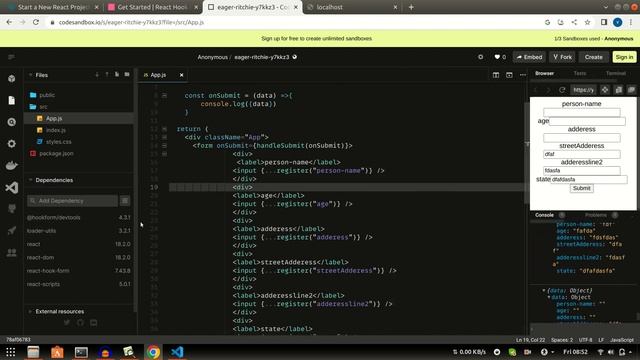
Task: Click the upload arrow in Files header
Action: 107,75
